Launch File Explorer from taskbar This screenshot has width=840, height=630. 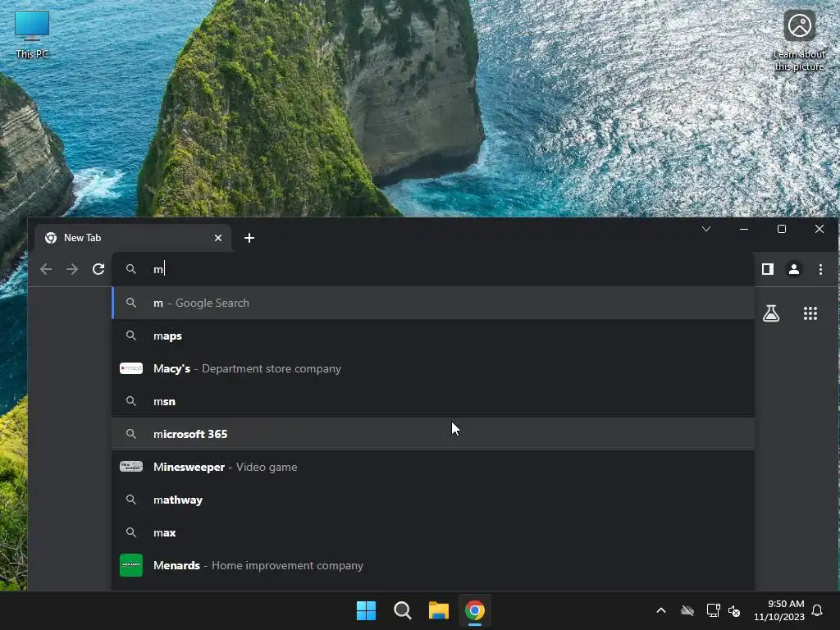pyautogui.click(x=439, y=610)
